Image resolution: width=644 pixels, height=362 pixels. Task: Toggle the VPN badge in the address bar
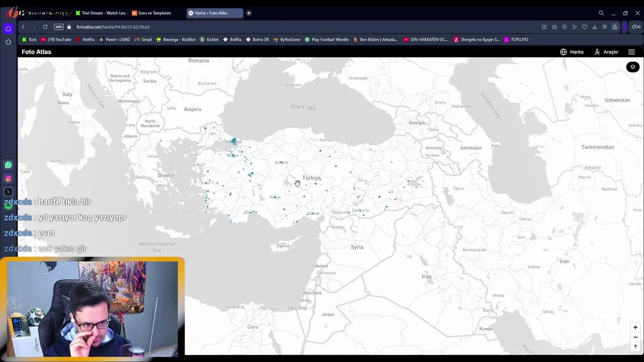point(58,27)
